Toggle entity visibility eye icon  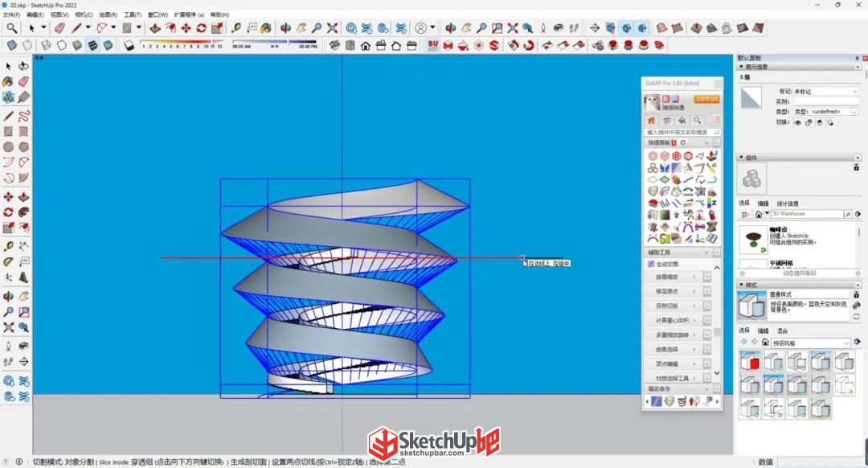pyautogui.click(x=798, y=123)
